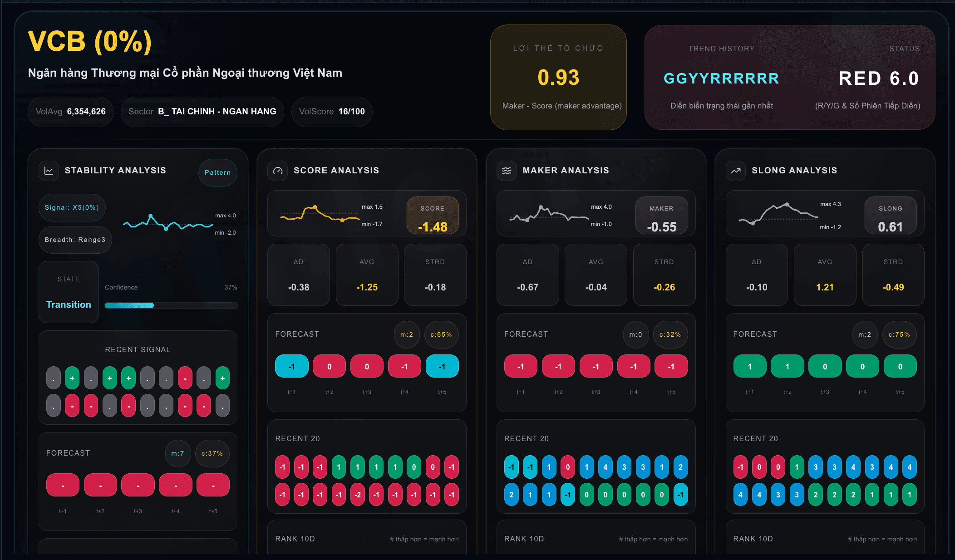Click the m:7 pill in Stability forecast
The height and width of the screenshot is (560, 955).
(177, 453)
